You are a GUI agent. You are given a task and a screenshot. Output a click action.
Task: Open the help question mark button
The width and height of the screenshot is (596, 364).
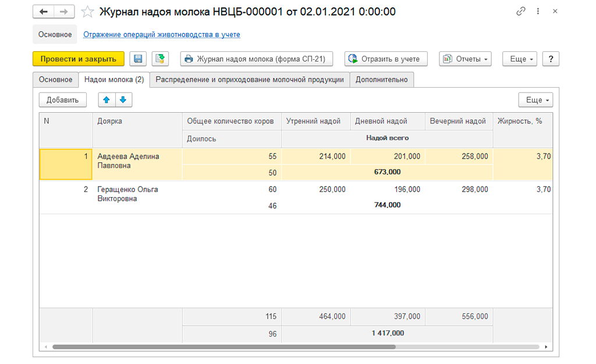click(551, 59)
